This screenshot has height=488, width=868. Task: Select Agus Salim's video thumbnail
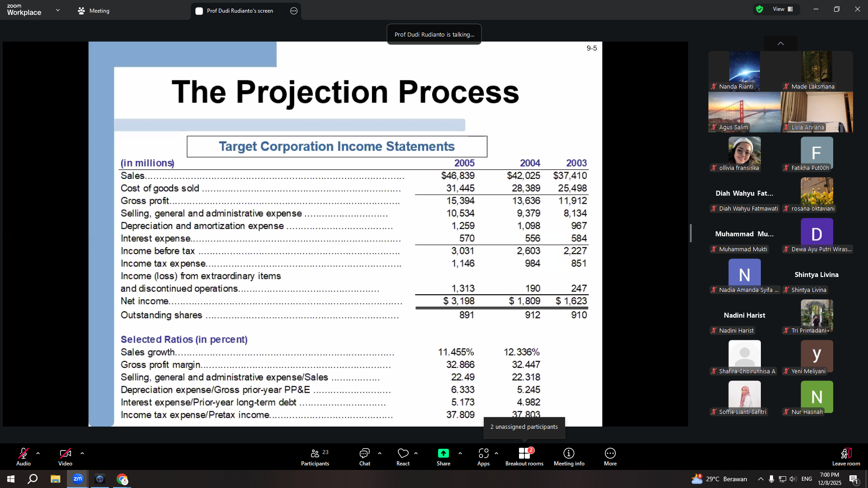[x=745, y=112]
